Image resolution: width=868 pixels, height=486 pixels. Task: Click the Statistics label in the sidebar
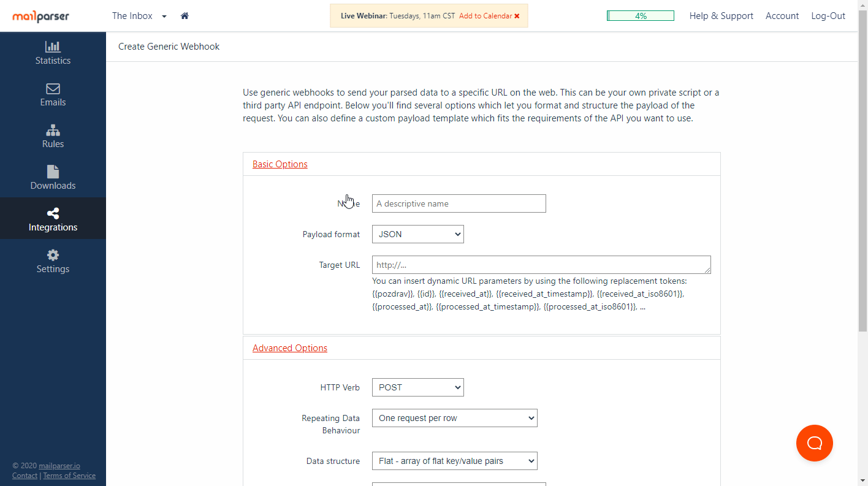point(53,61)
